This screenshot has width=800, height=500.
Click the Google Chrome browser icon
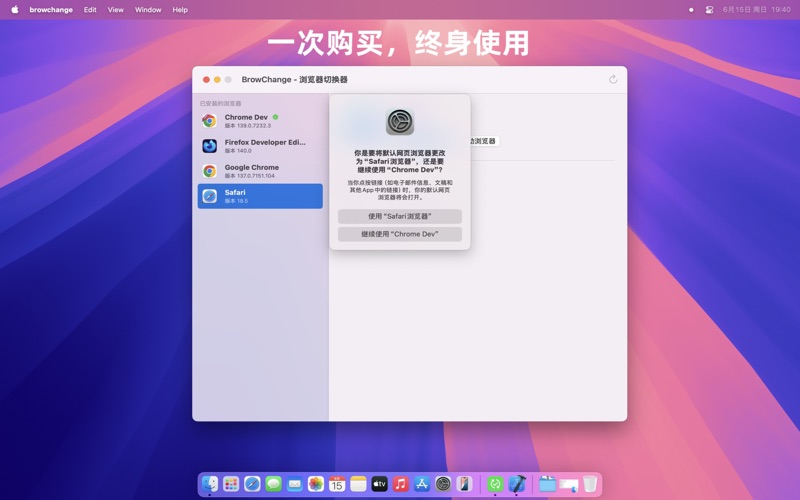(209, 171)
